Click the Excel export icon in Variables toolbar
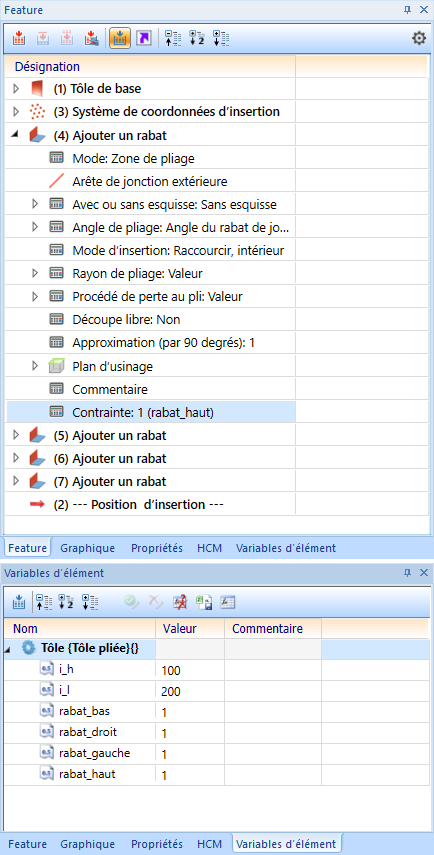Screen dimensions: 434x855 (203, 602)
